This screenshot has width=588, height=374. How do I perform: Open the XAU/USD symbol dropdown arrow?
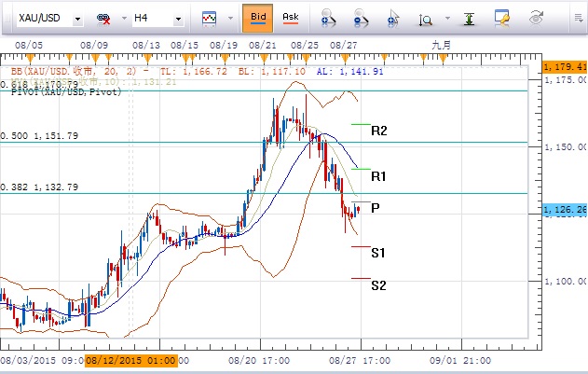77,19
